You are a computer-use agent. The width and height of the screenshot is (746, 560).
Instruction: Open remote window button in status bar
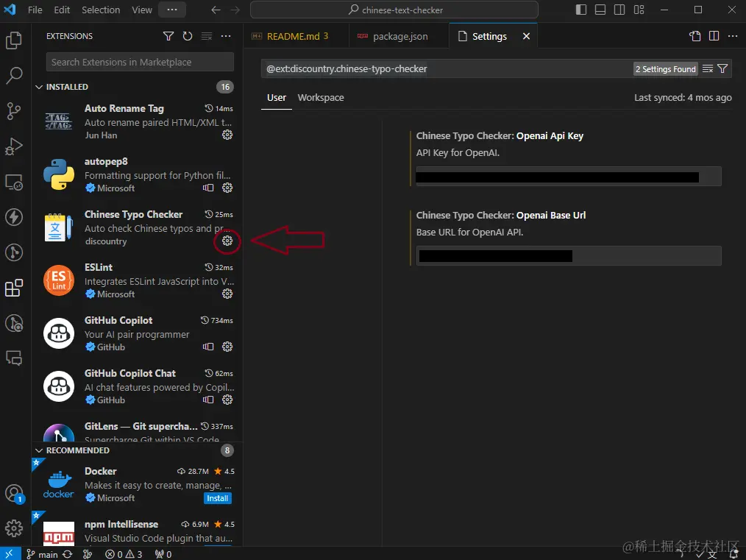pos(10,554)
